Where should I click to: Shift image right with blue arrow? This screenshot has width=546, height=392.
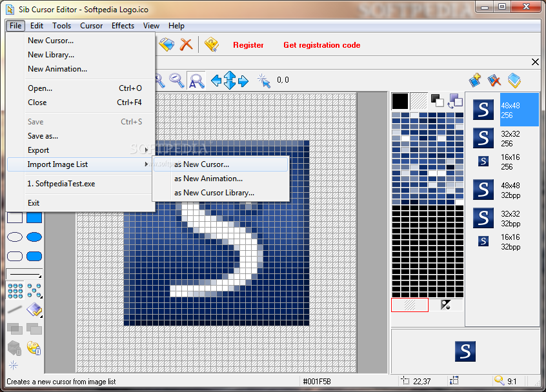243,81
